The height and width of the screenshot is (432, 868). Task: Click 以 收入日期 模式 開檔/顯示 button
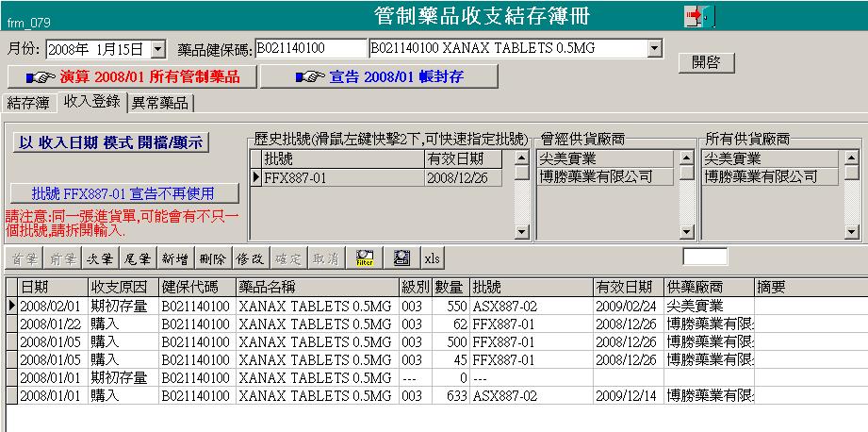click(x=111, y=142)
